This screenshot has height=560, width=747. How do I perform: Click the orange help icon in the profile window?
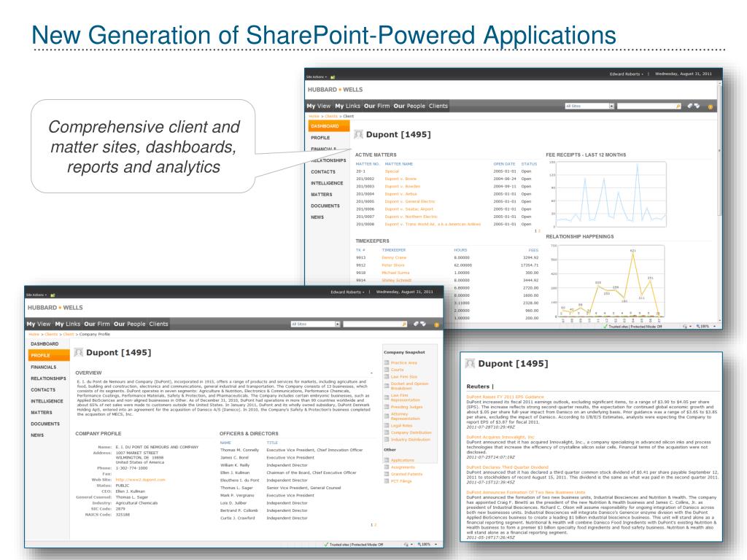pyautogui.click(x=436, y=324)
